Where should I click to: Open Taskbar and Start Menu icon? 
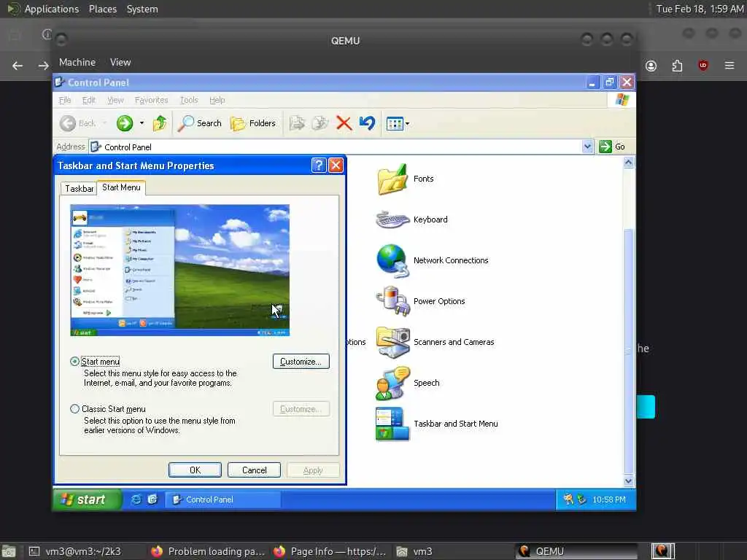392,424
